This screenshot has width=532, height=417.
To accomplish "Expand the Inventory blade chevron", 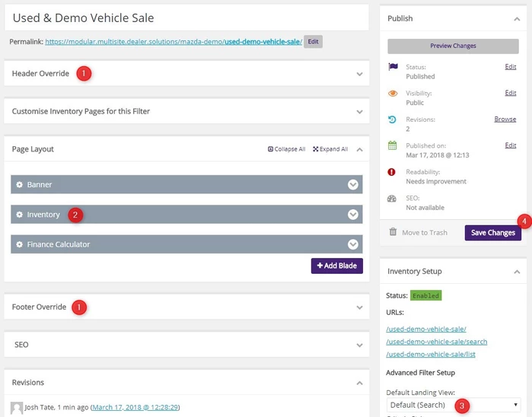I will pos(353,215).
